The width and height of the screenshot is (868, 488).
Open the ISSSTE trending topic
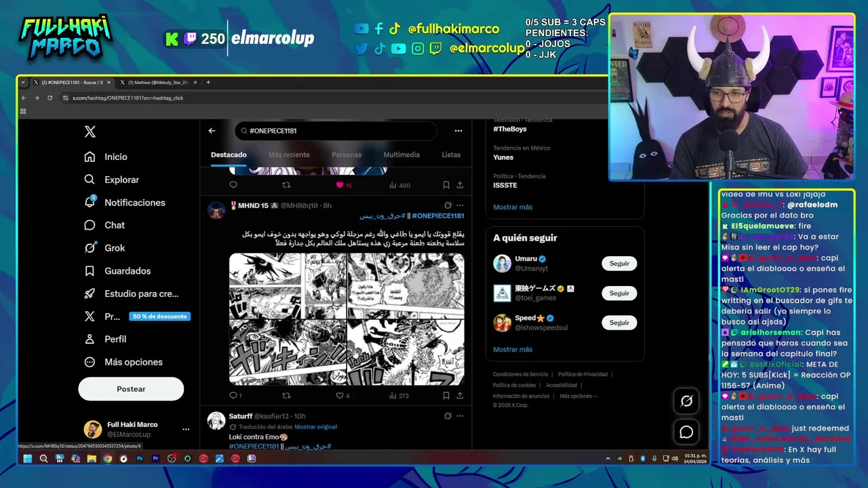(505, 185)
